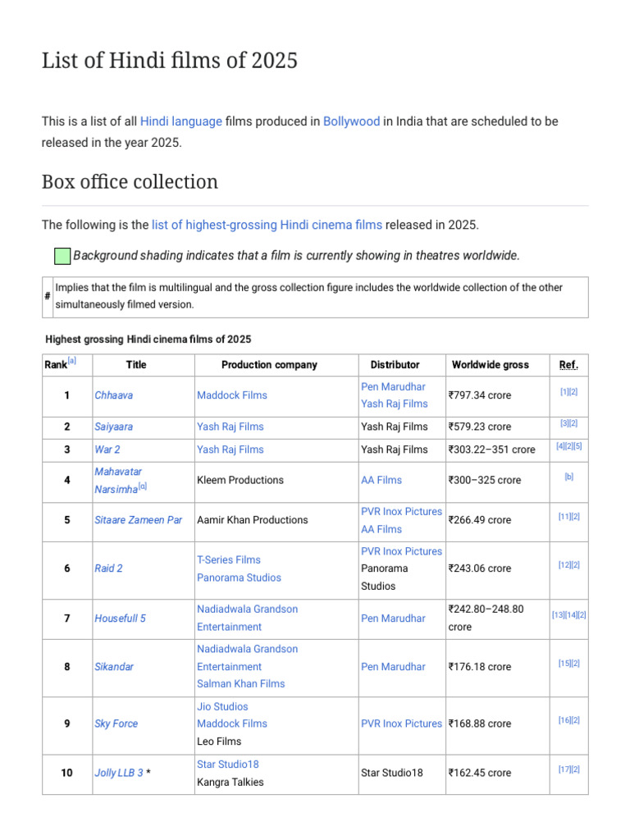Open the Hindi language link in intro
Viewport: 630px width, 840px height.
(x=181, y=121)
